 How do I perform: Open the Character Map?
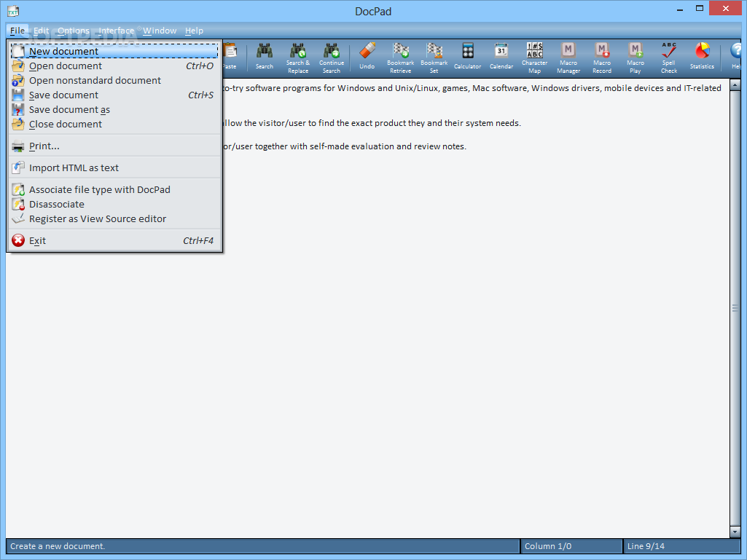click(x=534, y=58)
